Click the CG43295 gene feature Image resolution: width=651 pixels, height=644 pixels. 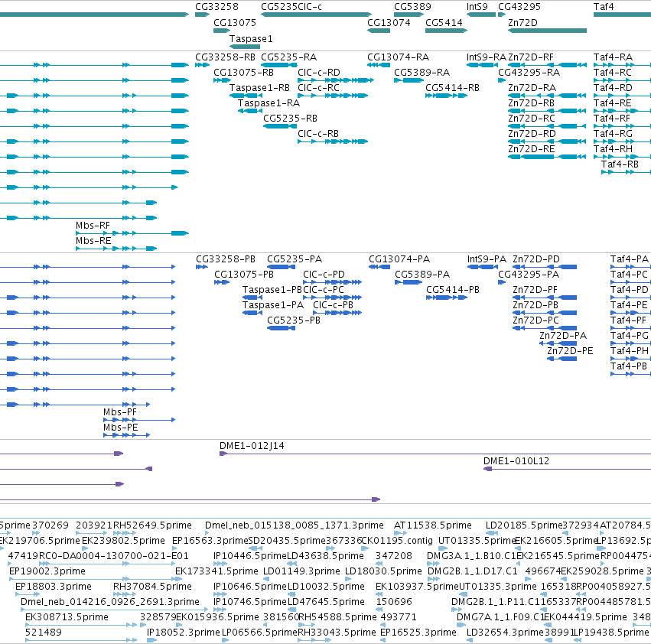point(502,15)
